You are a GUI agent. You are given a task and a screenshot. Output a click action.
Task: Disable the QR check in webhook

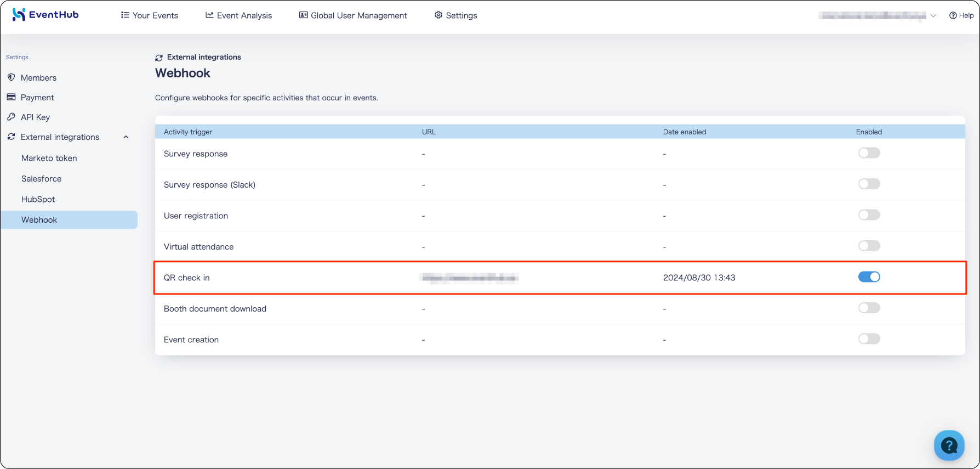(869, 277)
